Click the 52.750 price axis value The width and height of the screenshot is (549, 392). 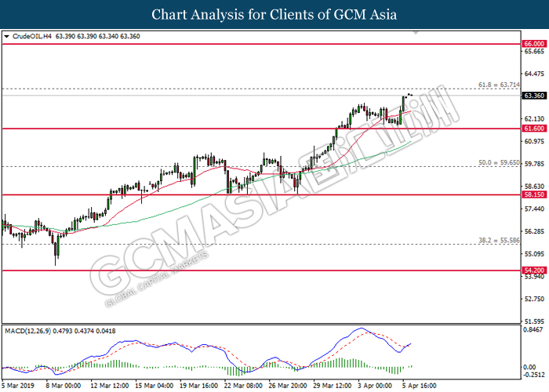(534, 299)
